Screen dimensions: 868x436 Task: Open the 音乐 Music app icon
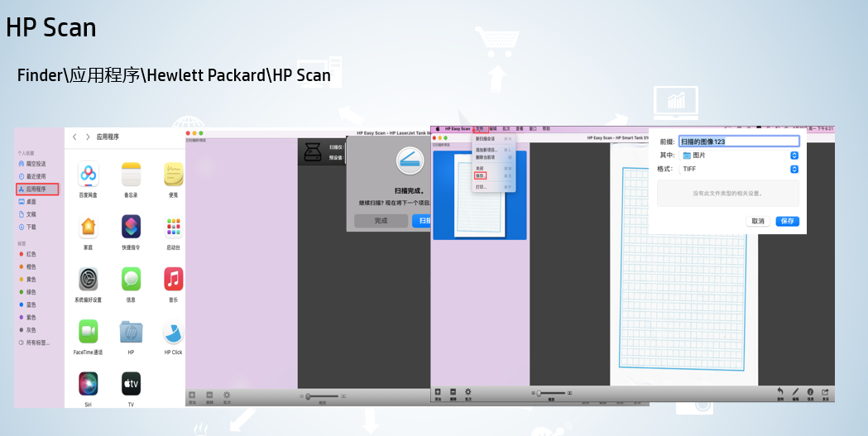173,279
